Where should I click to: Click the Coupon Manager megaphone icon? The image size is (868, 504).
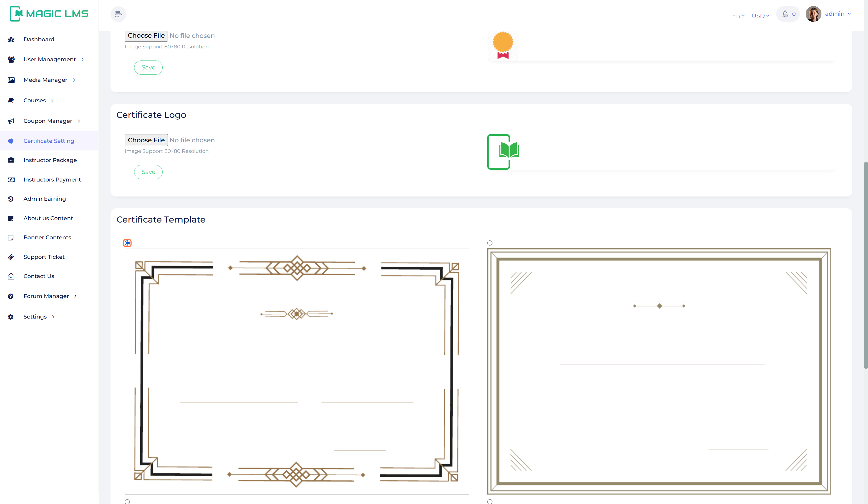tap(11, 121)
